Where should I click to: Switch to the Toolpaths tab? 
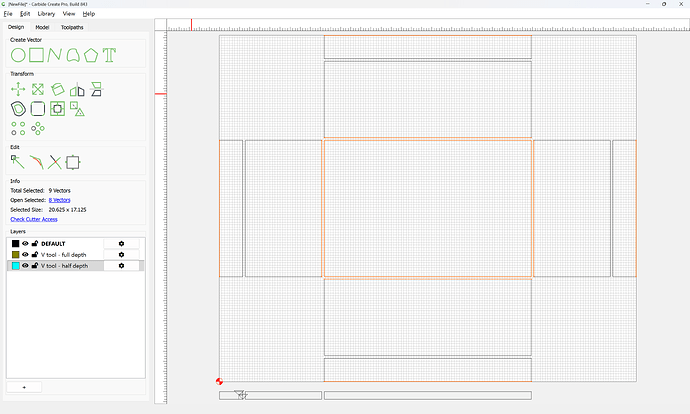coord(72,27)
